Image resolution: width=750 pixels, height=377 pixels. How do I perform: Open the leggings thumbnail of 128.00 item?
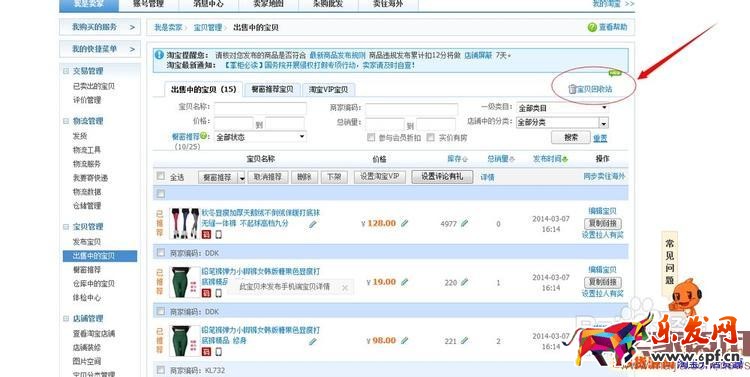coord(184,223)
